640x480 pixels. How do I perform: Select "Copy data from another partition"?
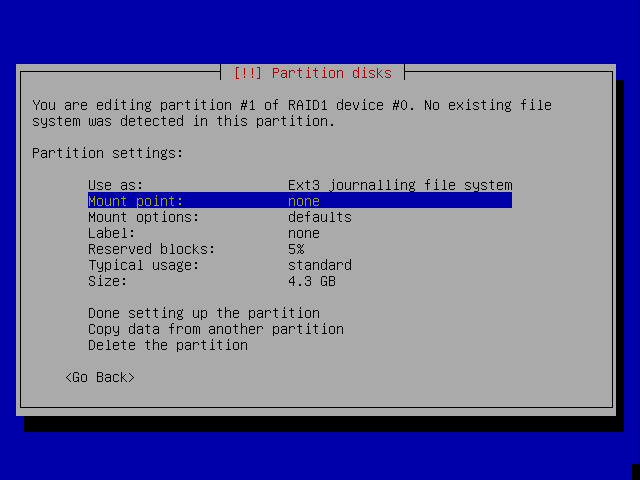[x=216, y=329]
